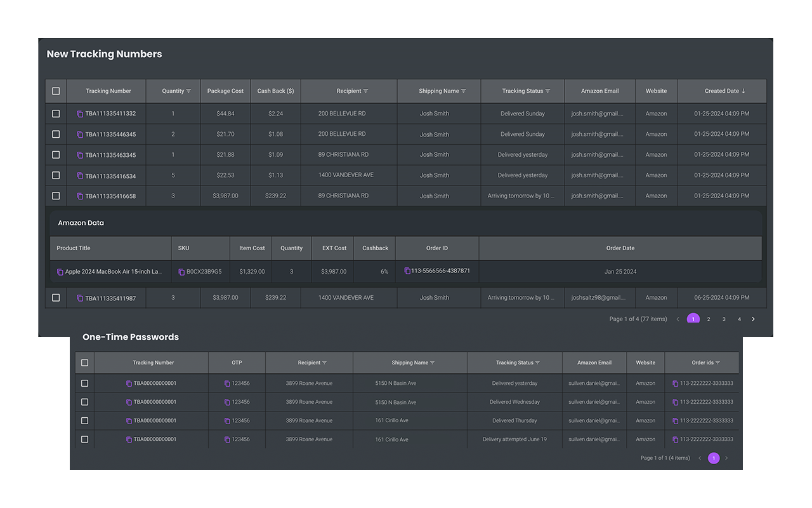The height and width of the screenshot is (508, 812).
Task: Check the row for TBA111335411332
Action: pos(56,114)
